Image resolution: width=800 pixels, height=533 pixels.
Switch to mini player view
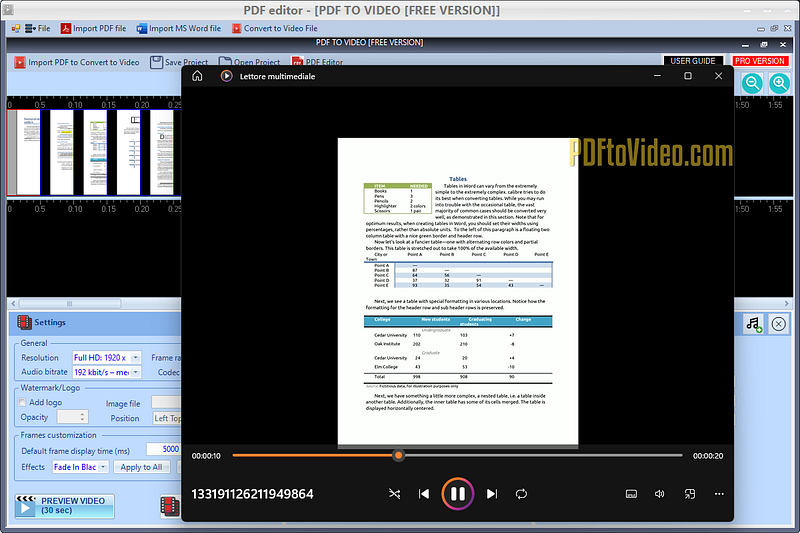coord(690,494)
